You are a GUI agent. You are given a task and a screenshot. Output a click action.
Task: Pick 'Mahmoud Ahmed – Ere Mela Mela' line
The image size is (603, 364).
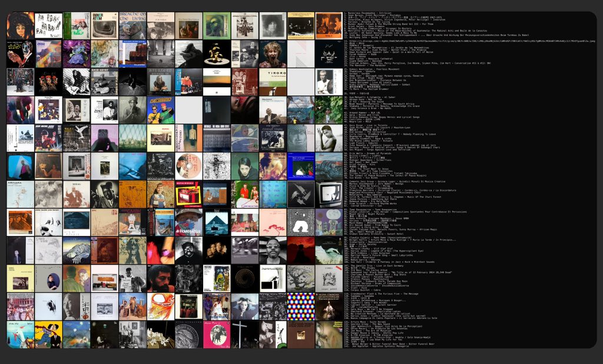tap(366, 201)
